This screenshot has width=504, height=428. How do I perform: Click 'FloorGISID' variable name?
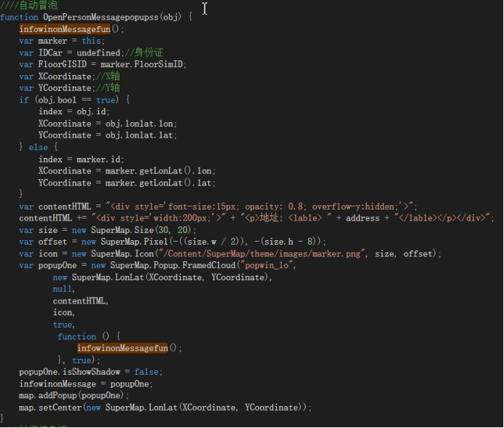63,64
